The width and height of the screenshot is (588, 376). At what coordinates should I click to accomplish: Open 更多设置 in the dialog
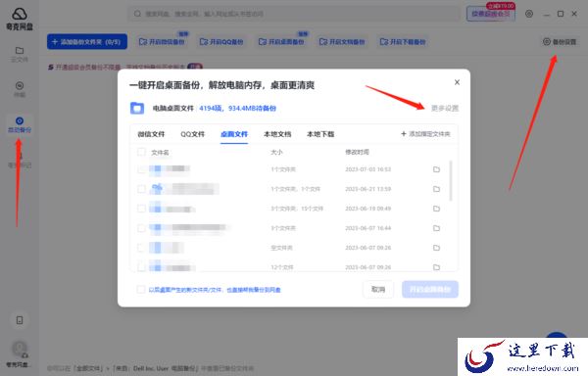(x=445, y=109)
